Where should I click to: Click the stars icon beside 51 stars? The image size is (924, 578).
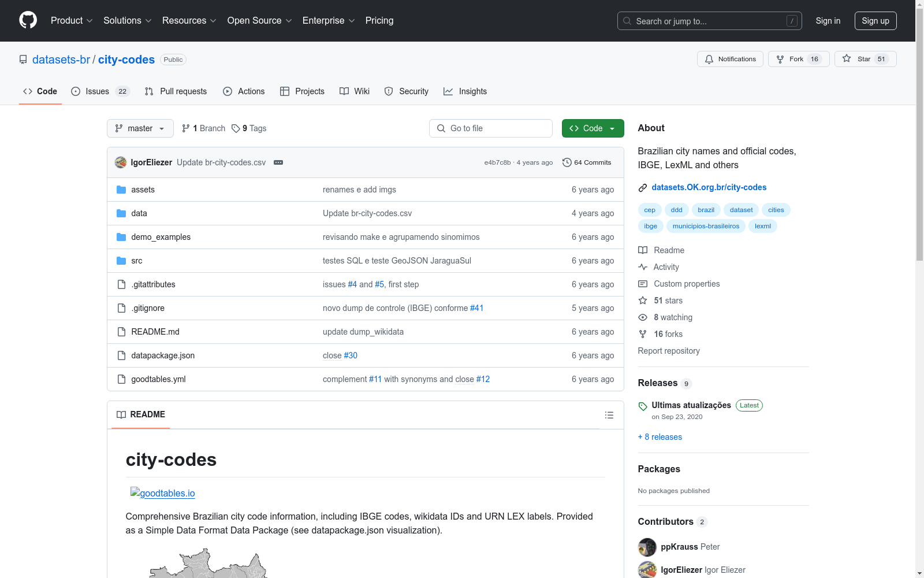coord(643,301)
